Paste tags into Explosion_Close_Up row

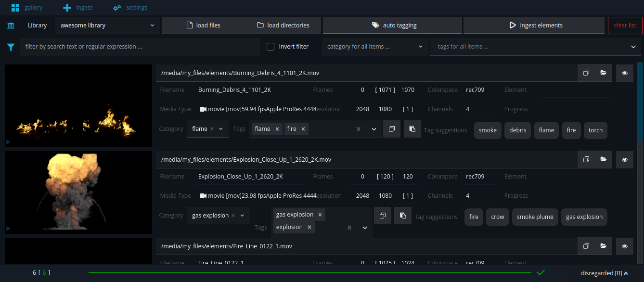click(403, 216)
